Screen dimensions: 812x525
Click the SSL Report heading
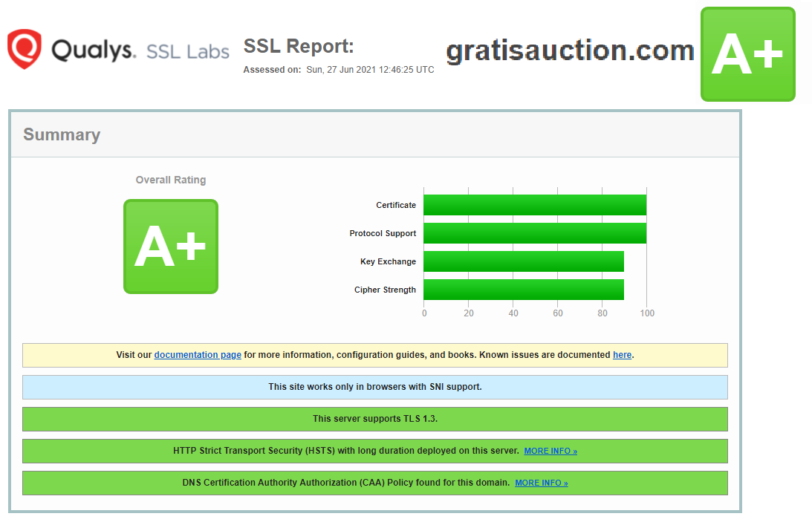point(299,46)
